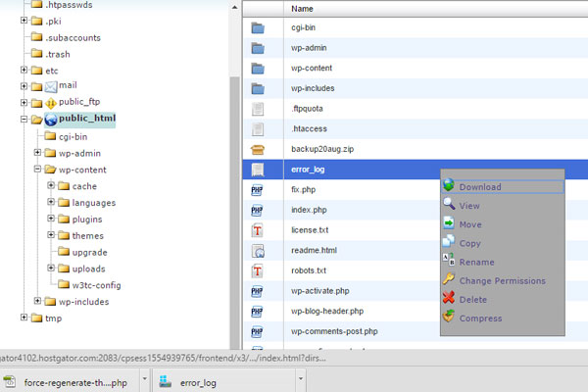This screenshot has width=588, height=392.
Task: Click the Compress icon in the context menu
Action: pyautogui.click(x=449, y=316)
